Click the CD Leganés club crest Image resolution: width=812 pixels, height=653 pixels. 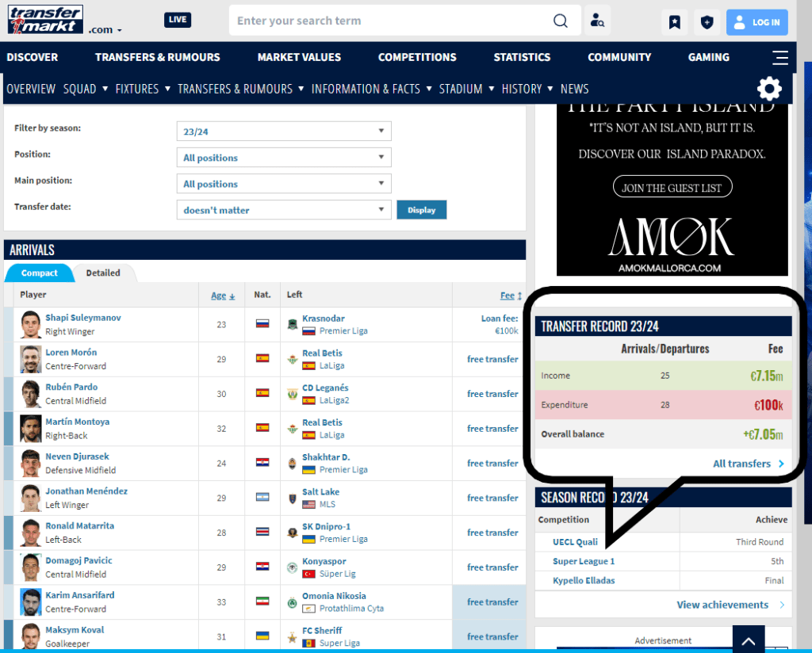click(293, 395)
